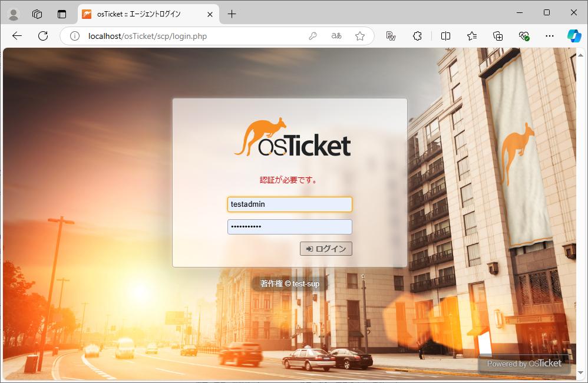Screen dimensions: 588x383
Task: Open Copilot in the browser toolbar
Action: (x=574, y=36)
